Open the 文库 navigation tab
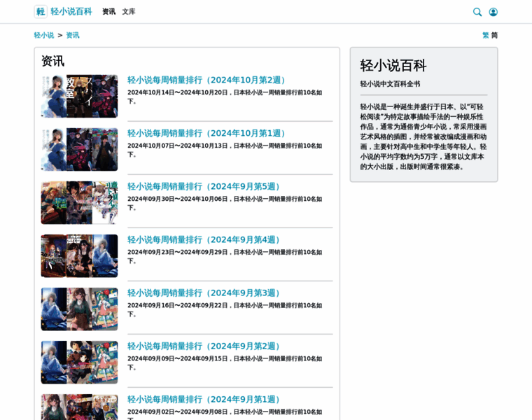Viewport: 532px width, 420px height. [129, 12]
